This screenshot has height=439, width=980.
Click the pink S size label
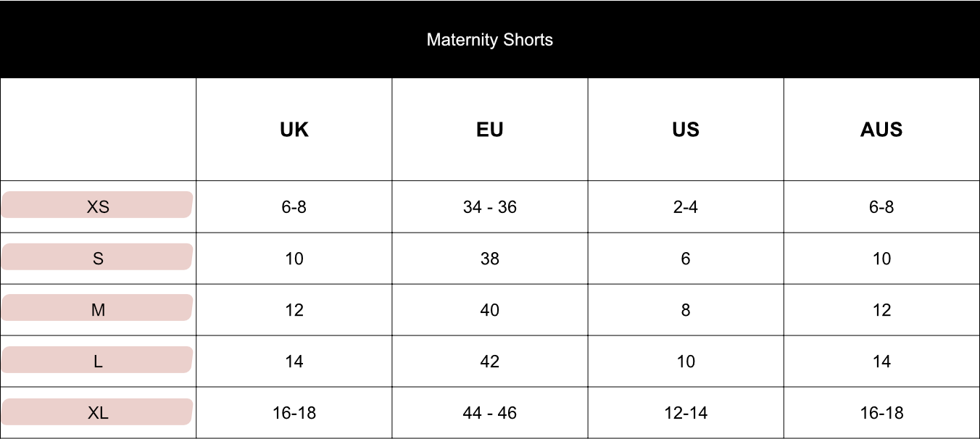pyautogui.click(x=96, y=256)
